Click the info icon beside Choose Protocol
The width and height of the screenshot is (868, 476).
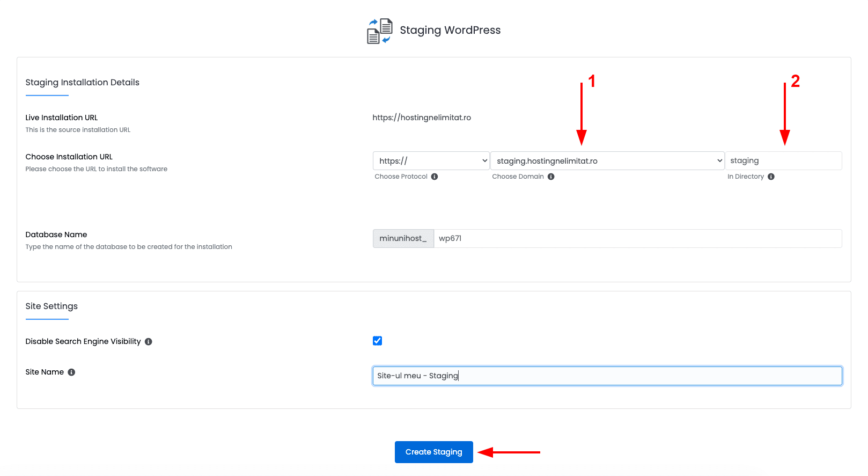click(x=435, y=177)
